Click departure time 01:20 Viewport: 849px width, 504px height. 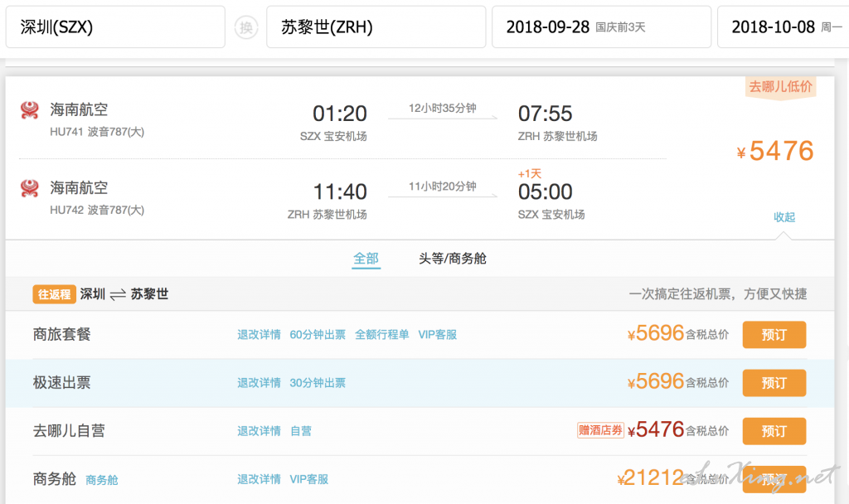click(x=340, y=114)
